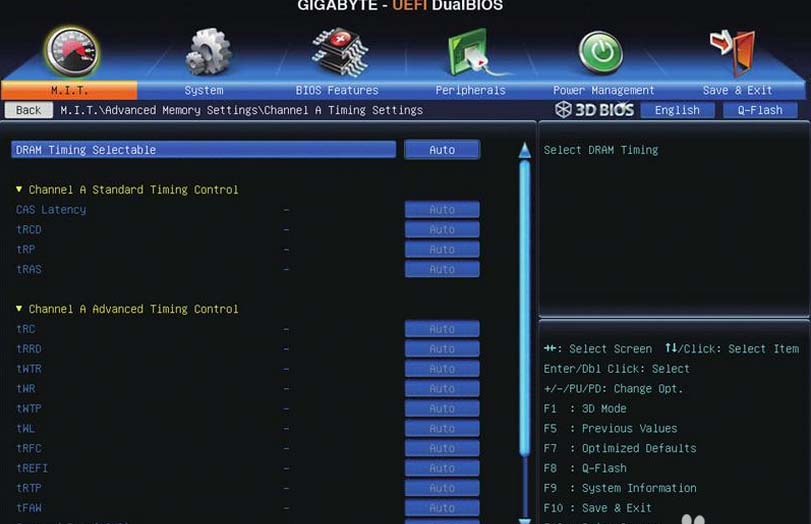811x524 pixels.
Task: Click the Power Management green power icon
Action: (600, 52)
